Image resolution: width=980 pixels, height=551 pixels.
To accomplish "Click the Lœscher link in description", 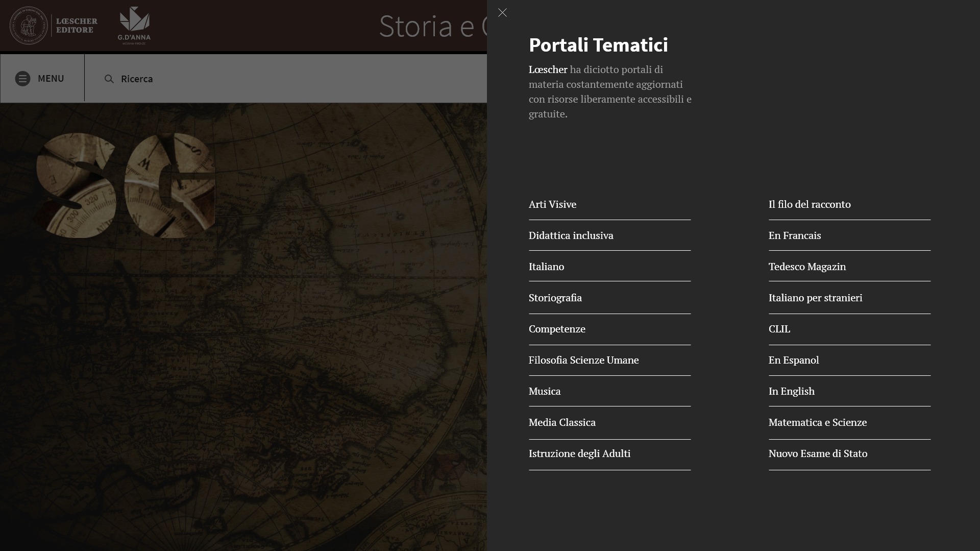I will click(x=548, y=69).
